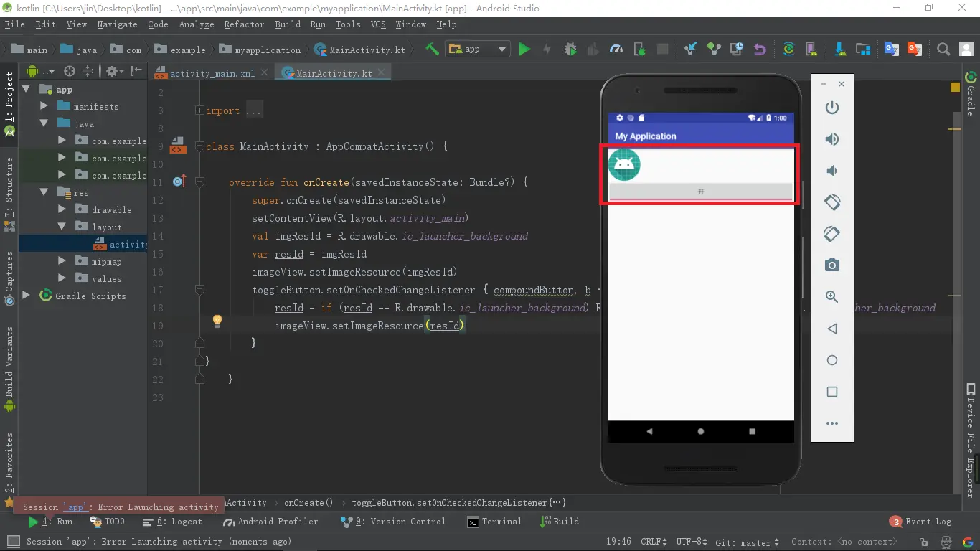Expand folded import block on line 3

(x=199, y=110)
